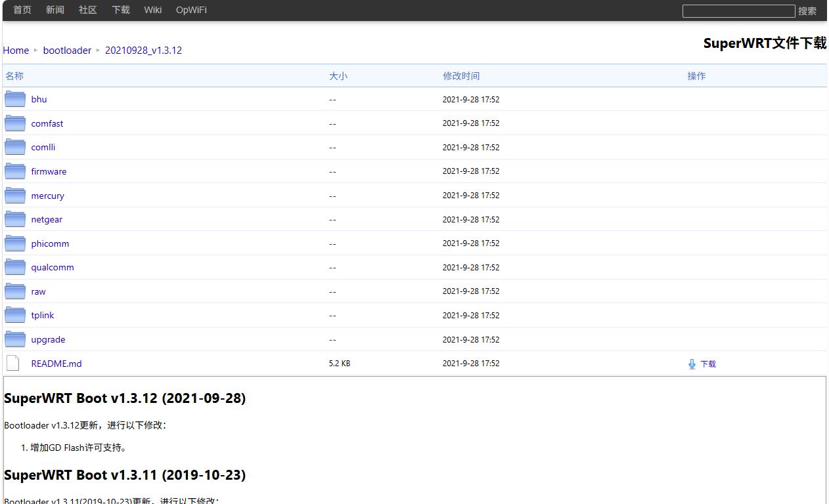
Task: Open the 社区 navigation item
Action: pos(88,10)
